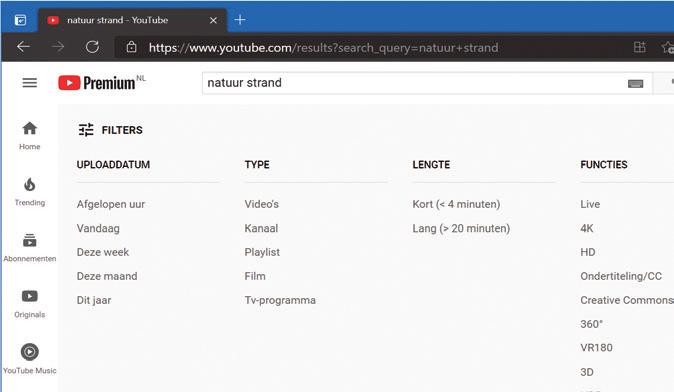Click the UPLOADDATUM column header
674x392 pixels.
113,165
